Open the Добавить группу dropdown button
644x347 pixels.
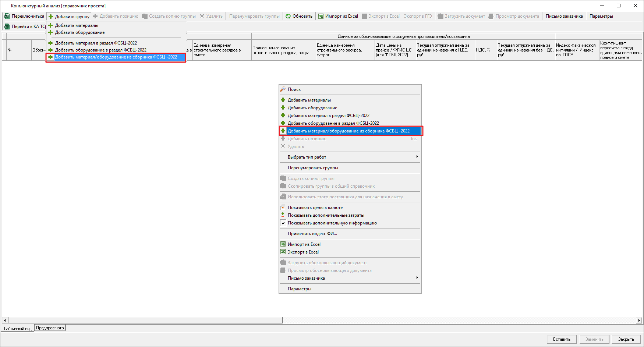69,17
